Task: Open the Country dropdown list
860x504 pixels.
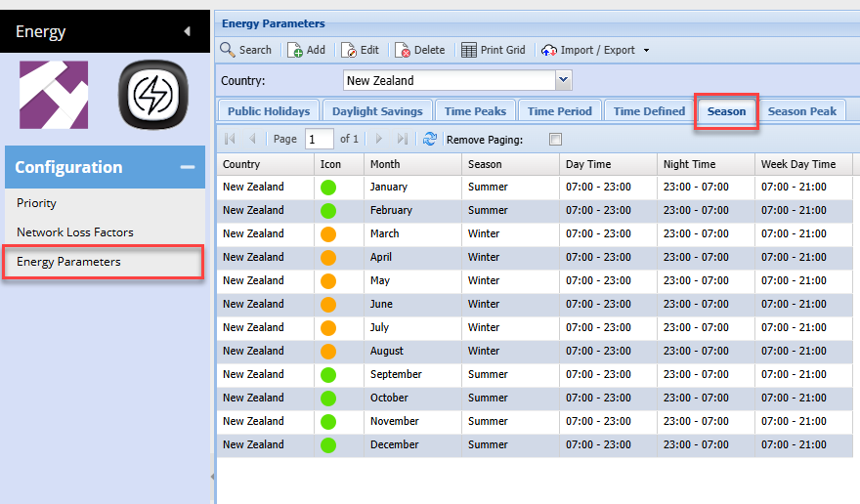Action: pyautogui.click(x=563, y=81)
